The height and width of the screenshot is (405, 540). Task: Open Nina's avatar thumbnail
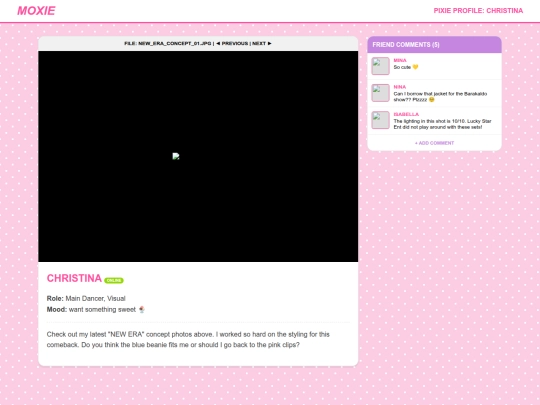point(380,93)
